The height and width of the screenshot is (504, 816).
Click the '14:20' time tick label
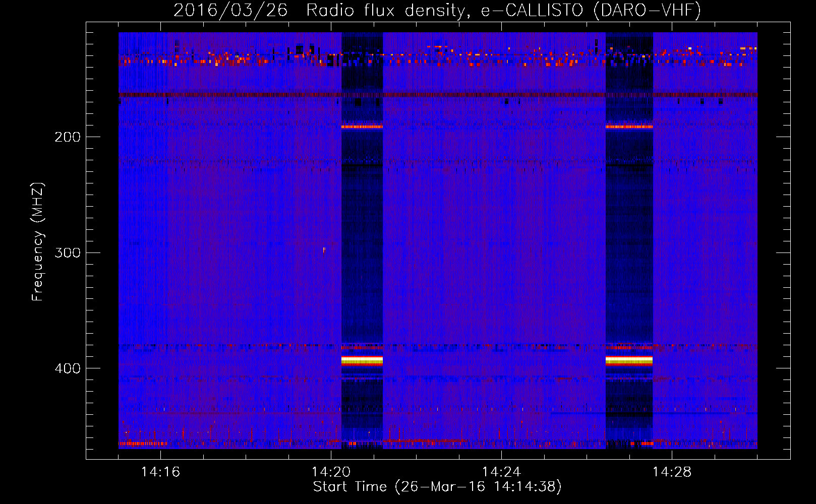click(x=331, y=472)
